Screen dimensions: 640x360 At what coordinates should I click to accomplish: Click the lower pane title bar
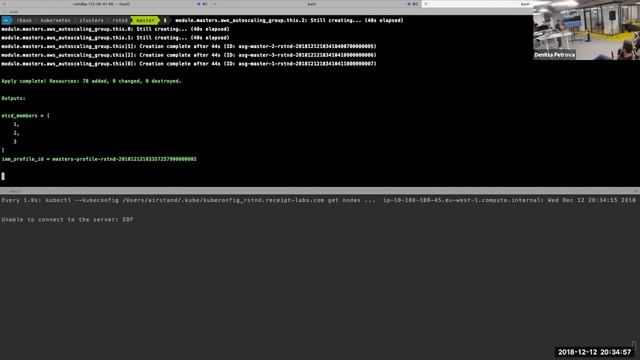(320, 191)
